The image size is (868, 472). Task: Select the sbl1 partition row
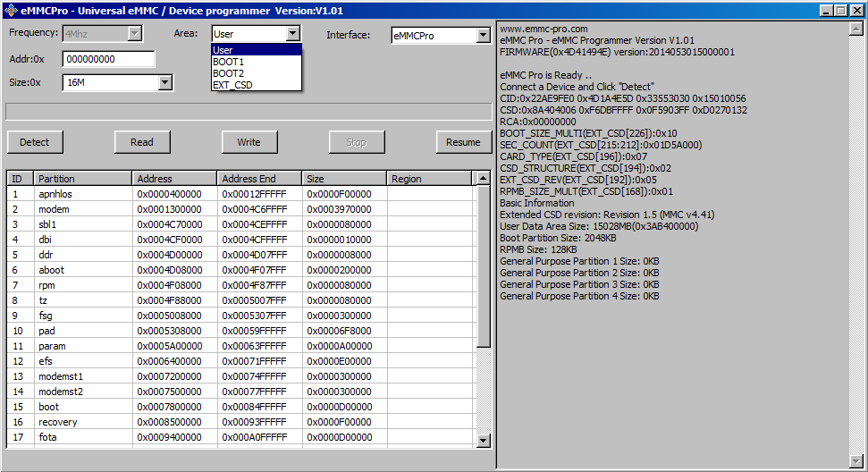pyautogui.click(x=240, y=224)
